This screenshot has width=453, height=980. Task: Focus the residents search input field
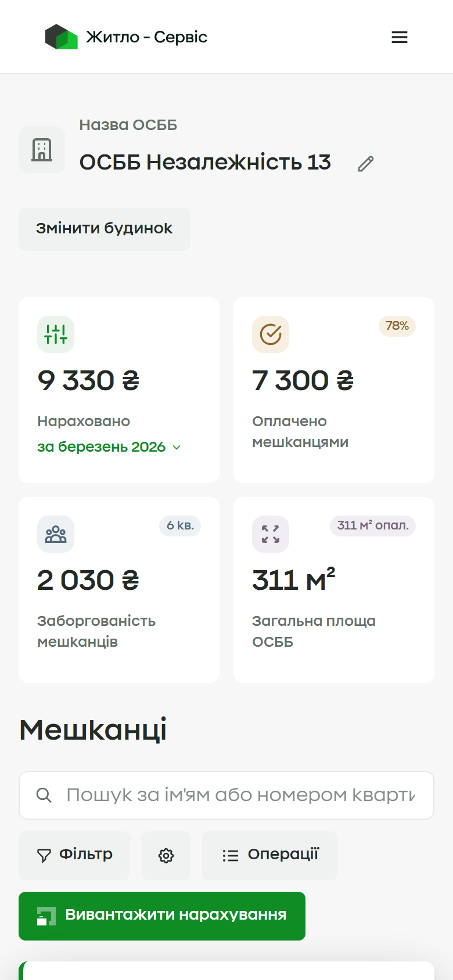coord(227,795)
